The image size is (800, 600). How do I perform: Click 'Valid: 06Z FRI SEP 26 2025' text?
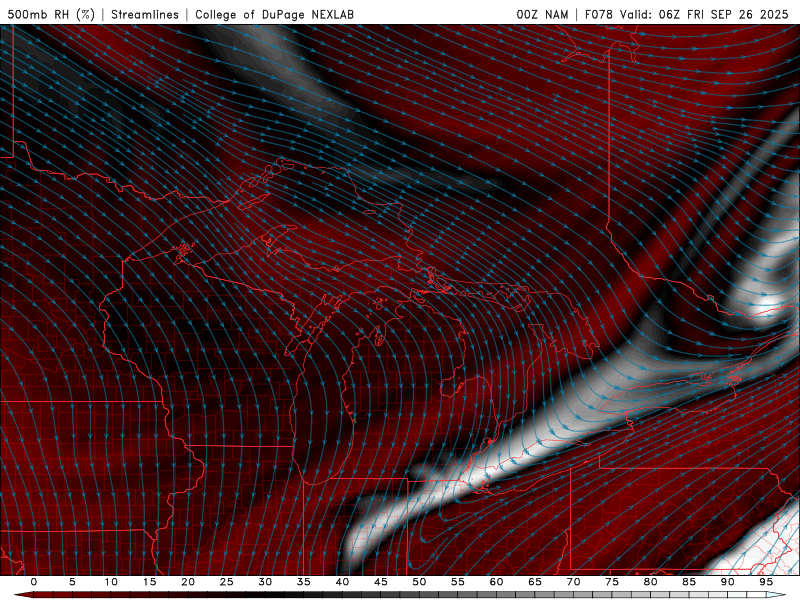(x=704, y=14)
